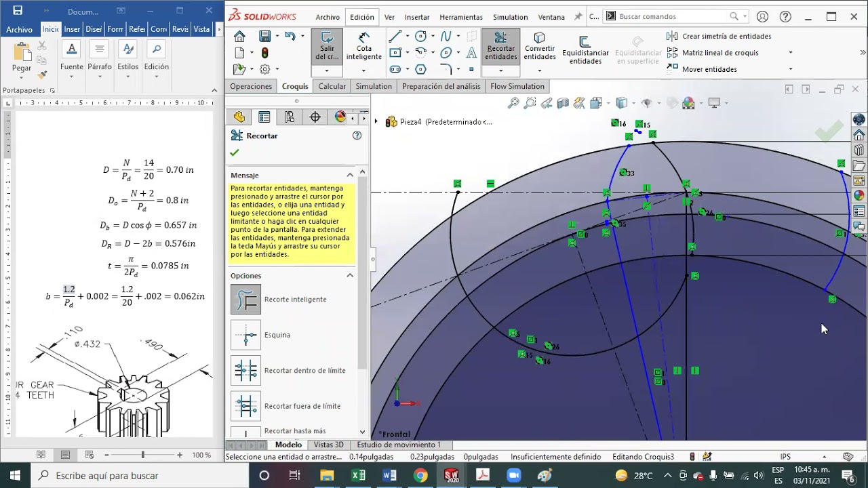
Task: Toggle Print Layout view in Word
Action: [66, 455]
